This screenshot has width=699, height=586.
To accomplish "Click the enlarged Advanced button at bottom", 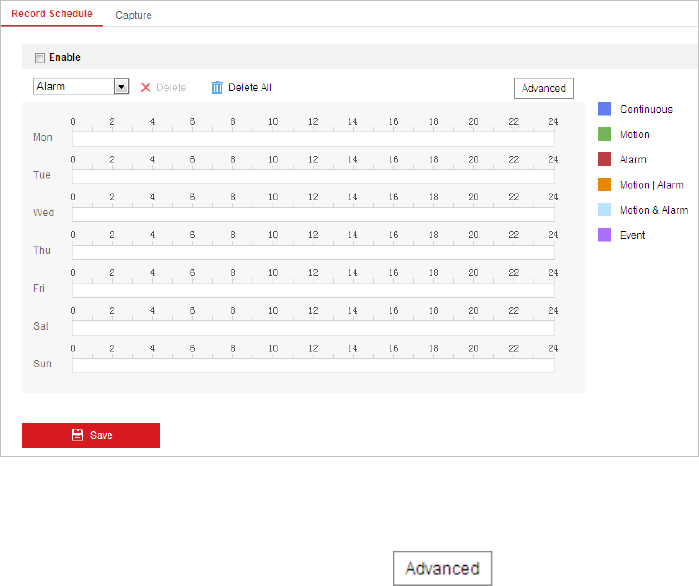I will click(443, 568).
